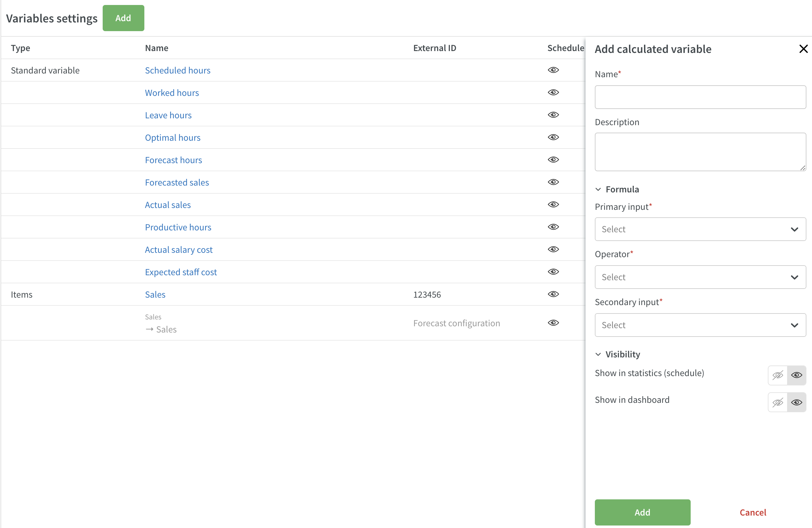Click the eye icon for Leave hours

(x=553, y=115)
